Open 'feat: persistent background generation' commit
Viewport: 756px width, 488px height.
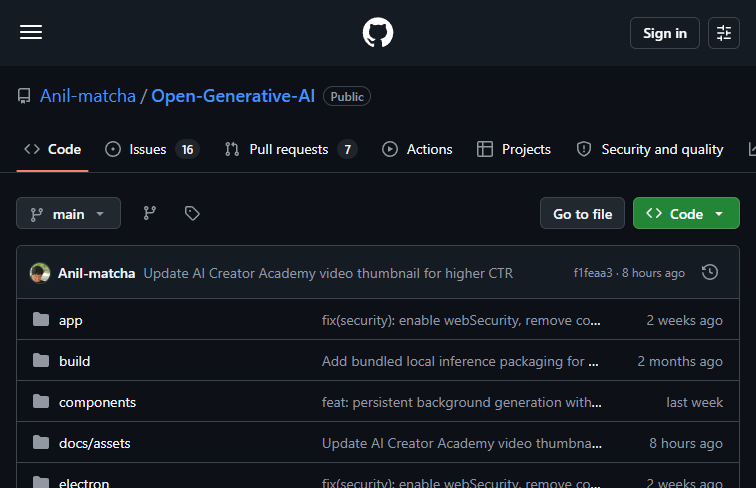click(x=461, y=403)
